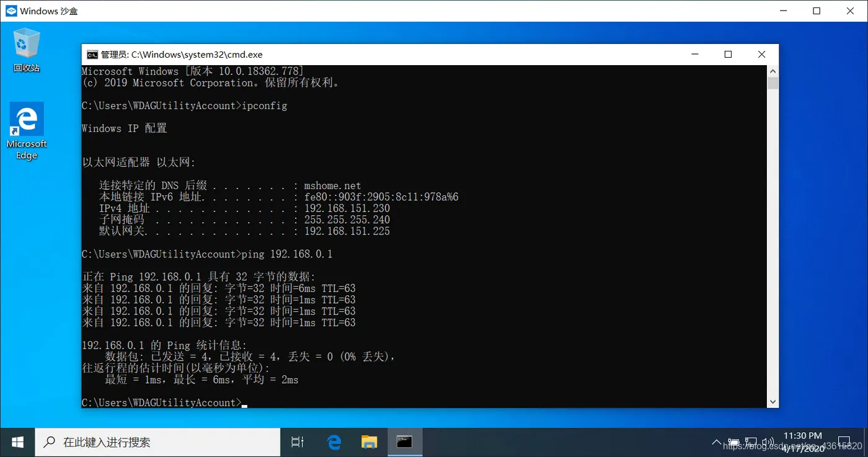This screenshot has width=868, height=457.
Task: Maximize the Windows Sandbox window
Action: pos(817,11)
